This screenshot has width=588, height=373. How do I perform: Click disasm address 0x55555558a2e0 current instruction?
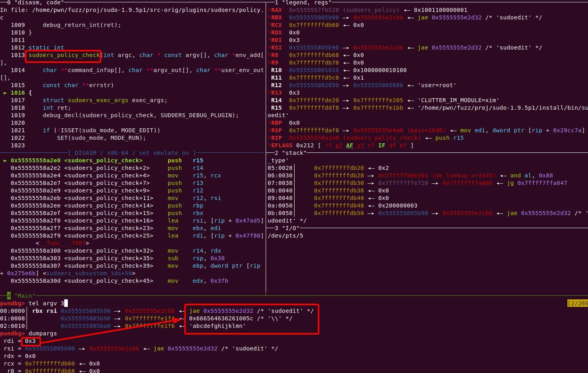pos(36,160)
